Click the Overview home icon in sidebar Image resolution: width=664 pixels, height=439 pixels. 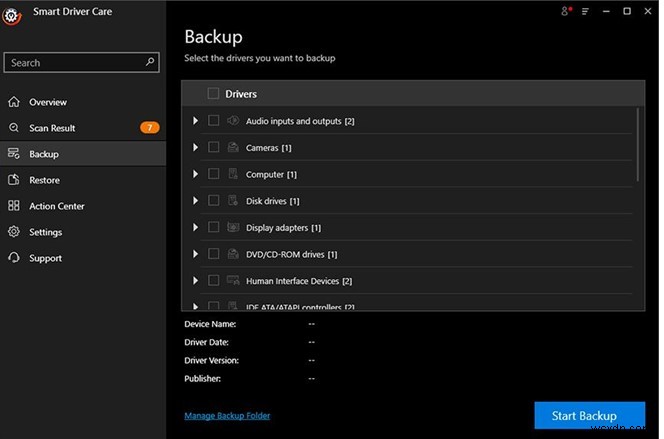pyautogui.click(x=13, y=102)
